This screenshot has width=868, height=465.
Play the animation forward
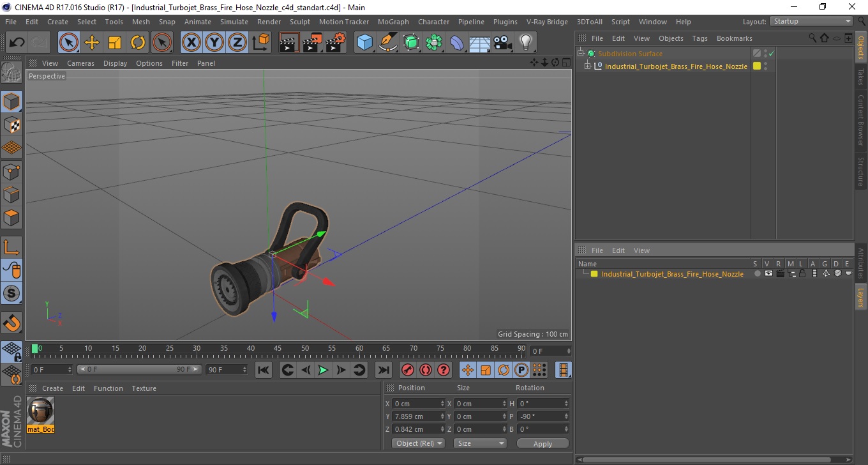323,370
